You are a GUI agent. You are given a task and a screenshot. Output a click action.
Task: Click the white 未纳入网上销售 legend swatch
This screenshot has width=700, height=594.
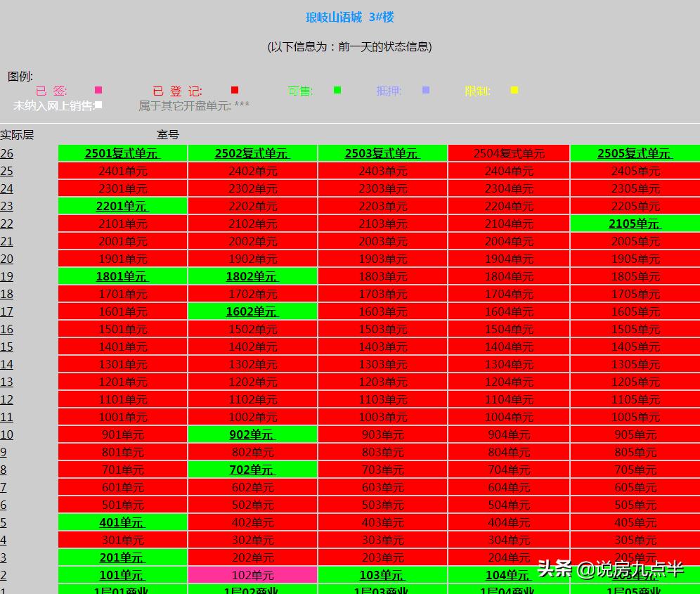click(x=98, y=105)
